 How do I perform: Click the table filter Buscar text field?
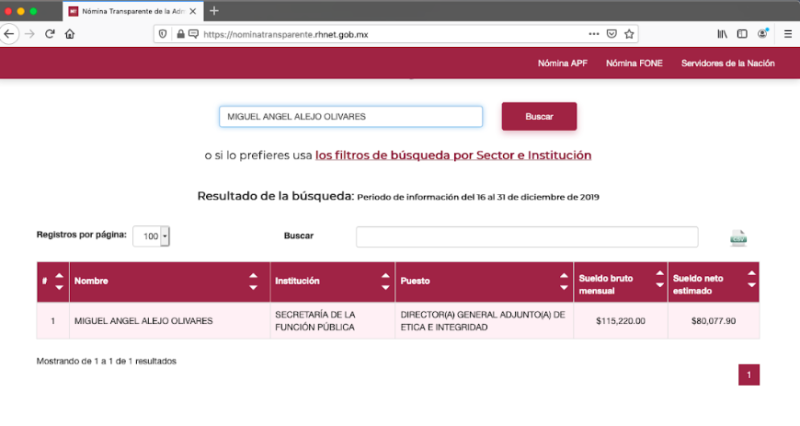click(527, 237)
